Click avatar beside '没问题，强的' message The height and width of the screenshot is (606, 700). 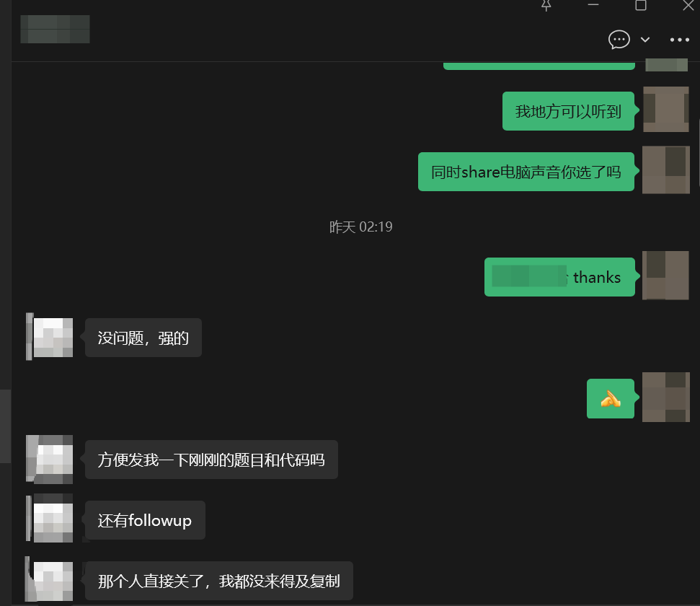50,338
